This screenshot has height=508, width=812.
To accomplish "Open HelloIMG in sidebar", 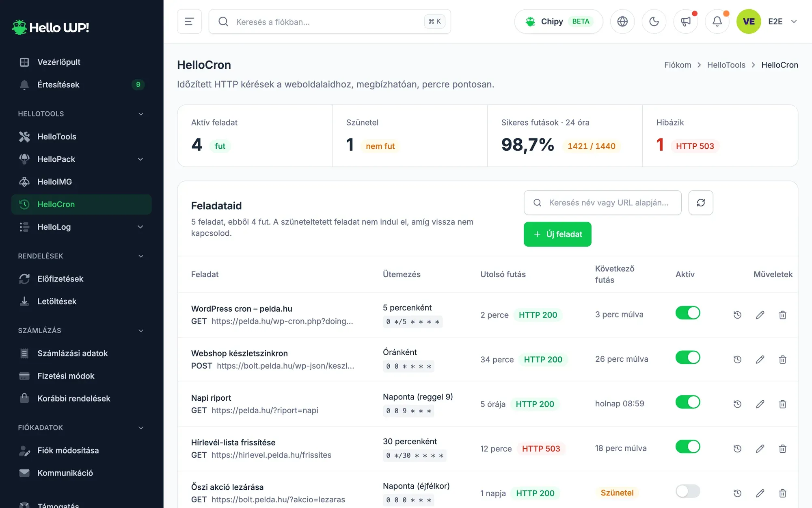I will 81,182.
